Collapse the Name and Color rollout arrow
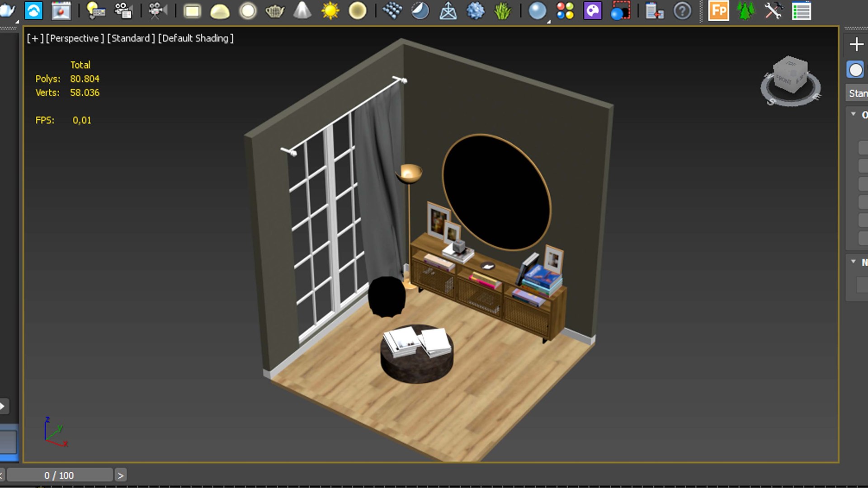 [x=853, y=261]
